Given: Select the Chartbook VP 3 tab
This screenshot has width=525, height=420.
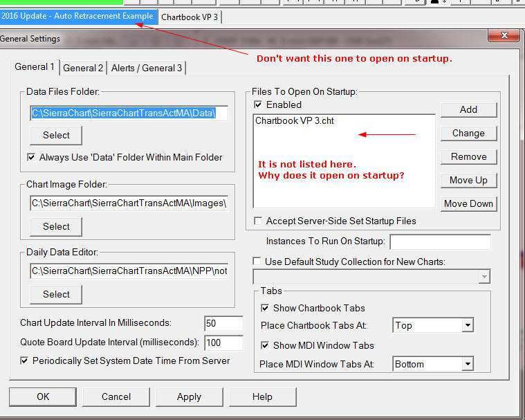Looking at the screenshot, I should 190,17.
